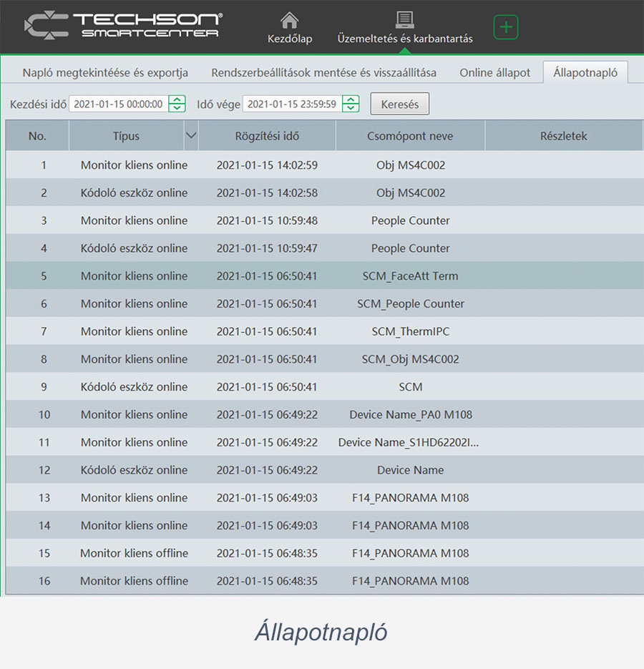Click "F14_PANORAMA M108" in row 13
The width and height of the screenshot is (644, 669).
[x=411, y=498]
